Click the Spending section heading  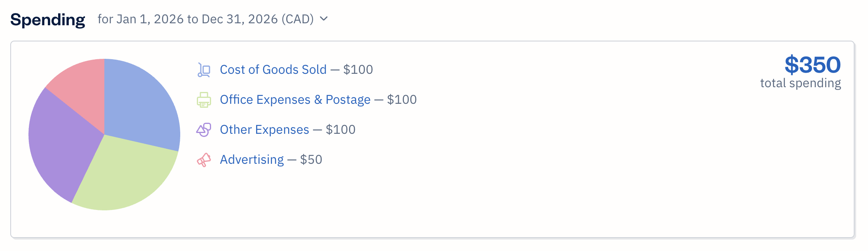click(x=47, y=19)
